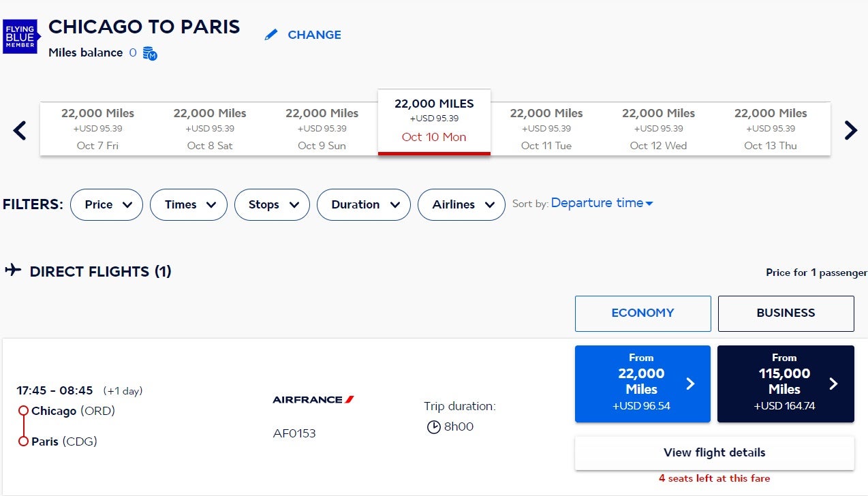Click the pencil icon beside CHANGE
868x496 pixels.
(271, 35)
